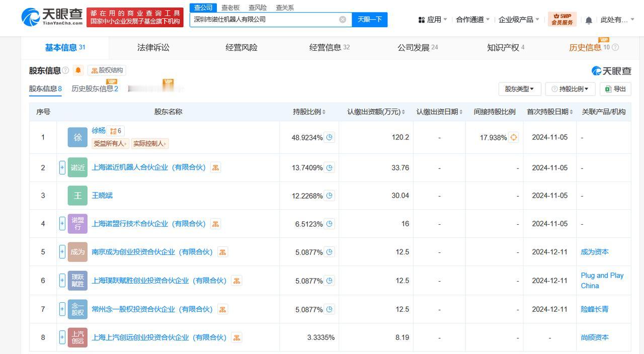Switch to the 经营风险 tab

pyautogui.click(x=242, y=47)
